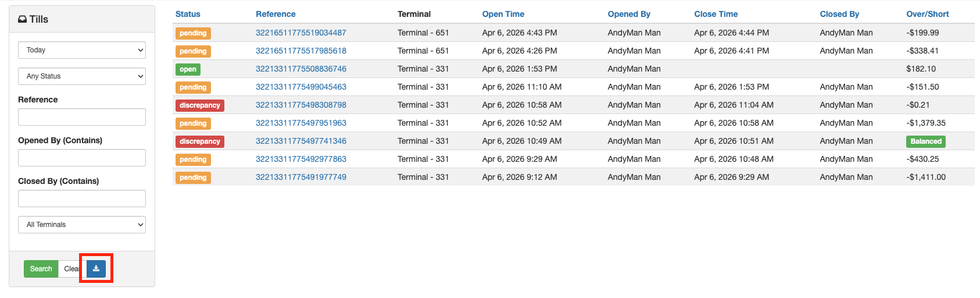Click into the Closed By (Contains) field
Image resolution: width=980 pixels, height=298 pixels.
tap(82, 198)
